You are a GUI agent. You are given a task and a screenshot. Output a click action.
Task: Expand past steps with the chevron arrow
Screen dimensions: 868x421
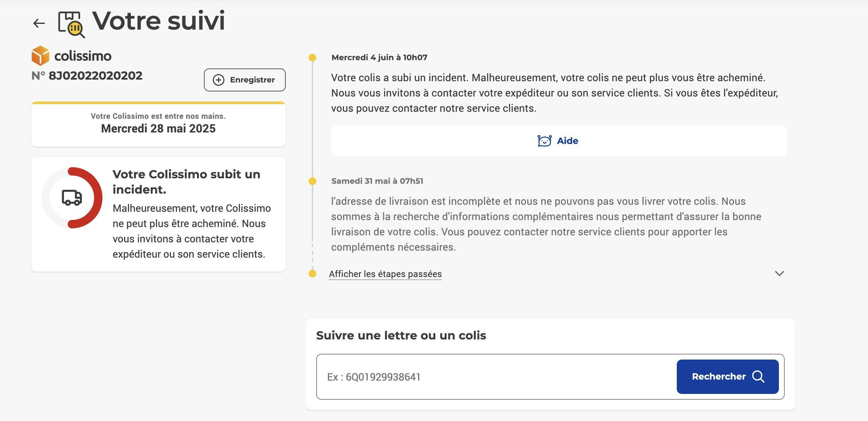(x=779, y=274)
